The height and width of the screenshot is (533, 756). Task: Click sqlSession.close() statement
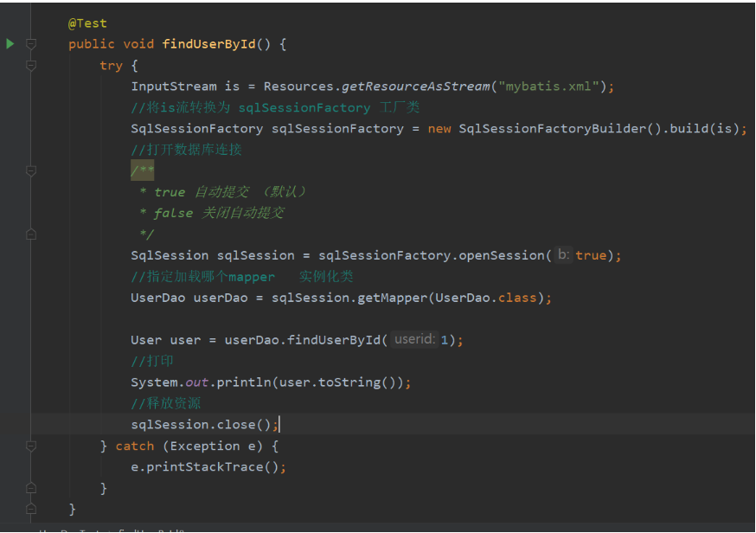click(204, 425)
